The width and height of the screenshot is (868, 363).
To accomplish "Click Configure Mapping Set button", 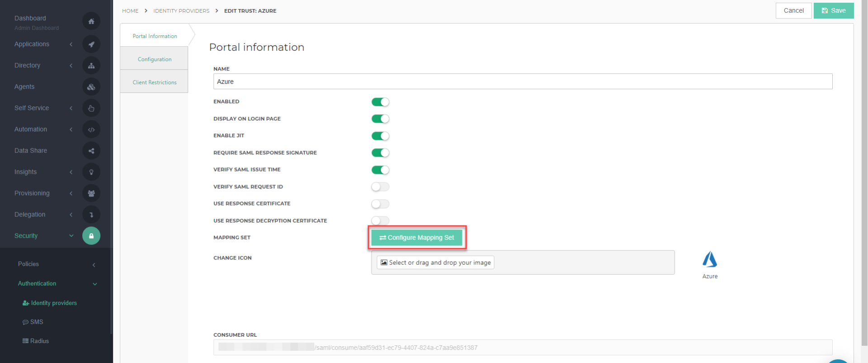I will (x=417, y=238).
